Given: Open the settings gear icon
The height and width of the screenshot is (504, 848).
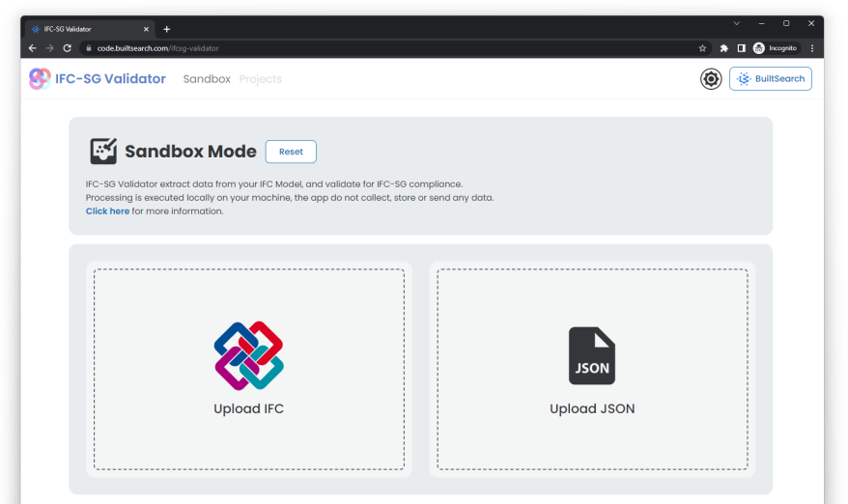Looking at the screenshot, I should pyautogui.click(x=711, y=79).
